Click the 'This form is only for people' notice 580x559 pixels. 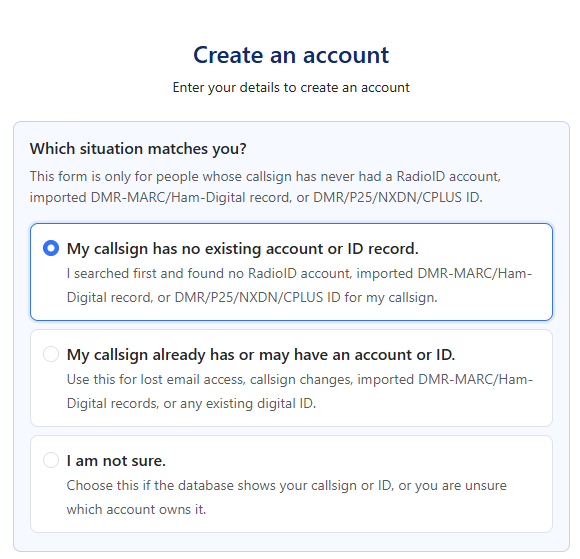265,187
